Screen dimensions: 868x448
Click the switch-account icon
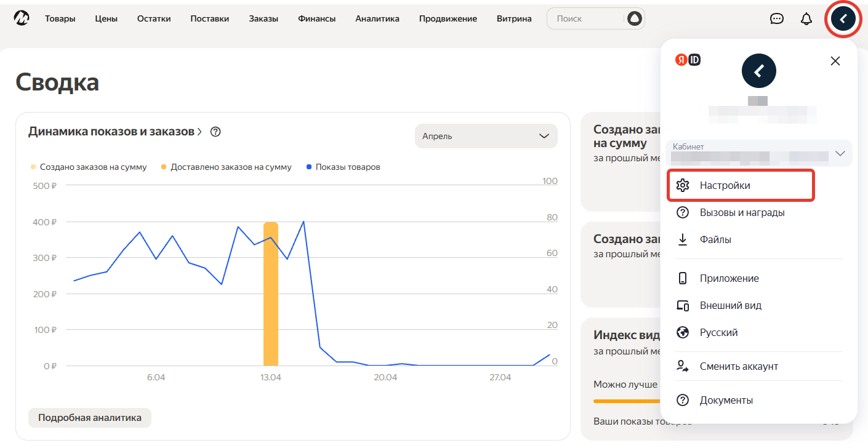tap(682, 366)
